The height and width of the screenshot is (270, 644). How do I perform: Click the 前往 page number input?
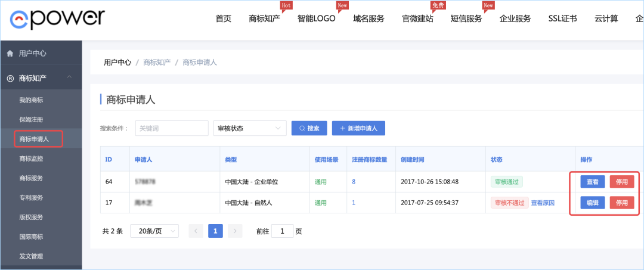(282, 231)
